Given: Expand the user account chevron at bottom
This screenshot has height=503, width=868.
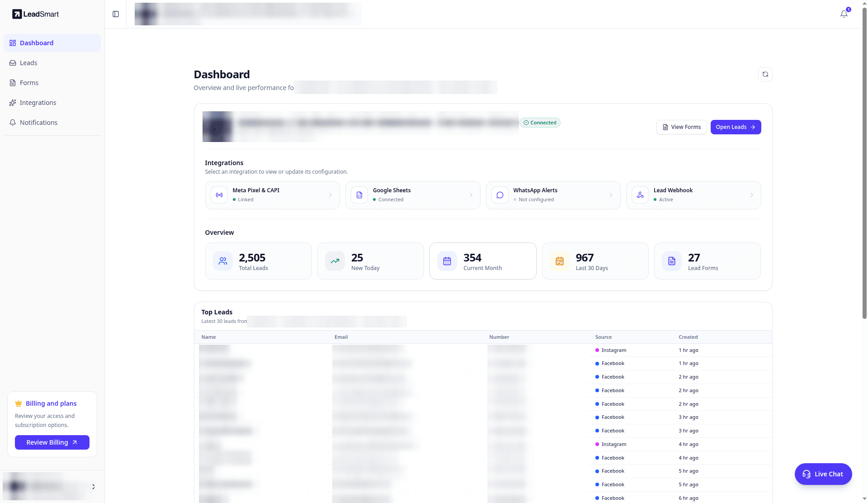Looking at the screenshot, I should click(94, 487).
